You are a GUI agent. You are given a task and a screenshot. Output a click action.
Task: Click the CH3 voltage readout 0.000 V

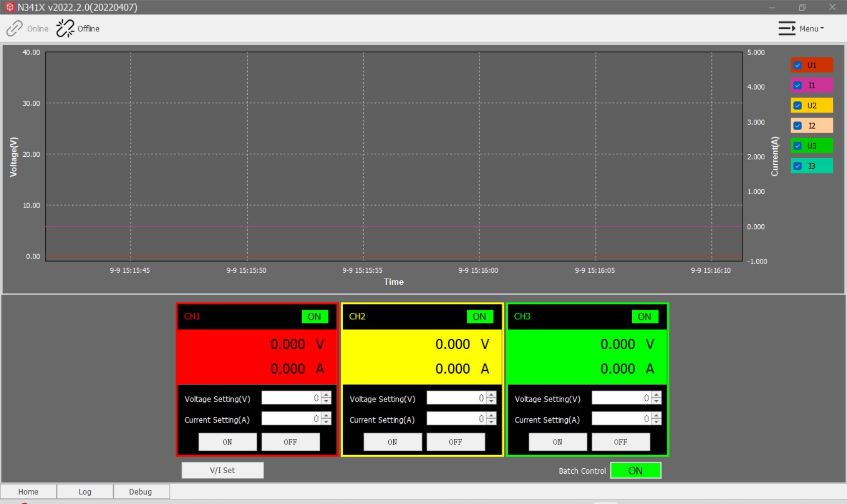pos(628,344)
